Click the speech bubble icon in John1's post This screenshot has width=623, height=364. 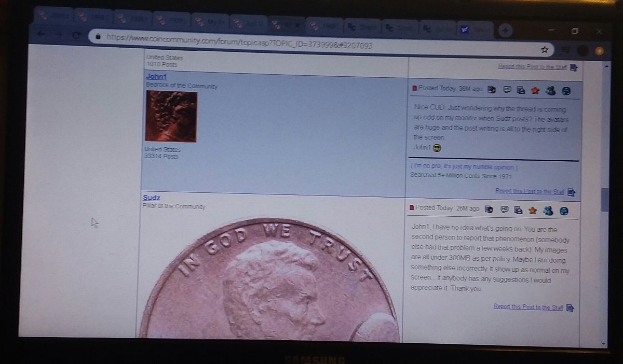pyautogui.click(x=507, y=90)
